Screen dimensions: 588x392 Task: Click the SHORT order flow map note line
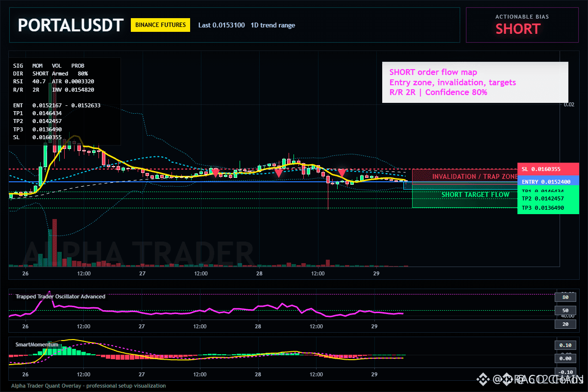[x=433, y=73]
